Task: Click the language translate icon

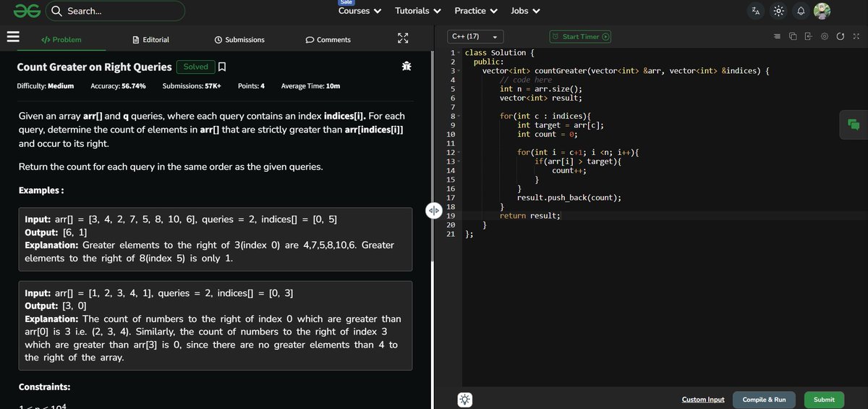Action: (756, 11)
